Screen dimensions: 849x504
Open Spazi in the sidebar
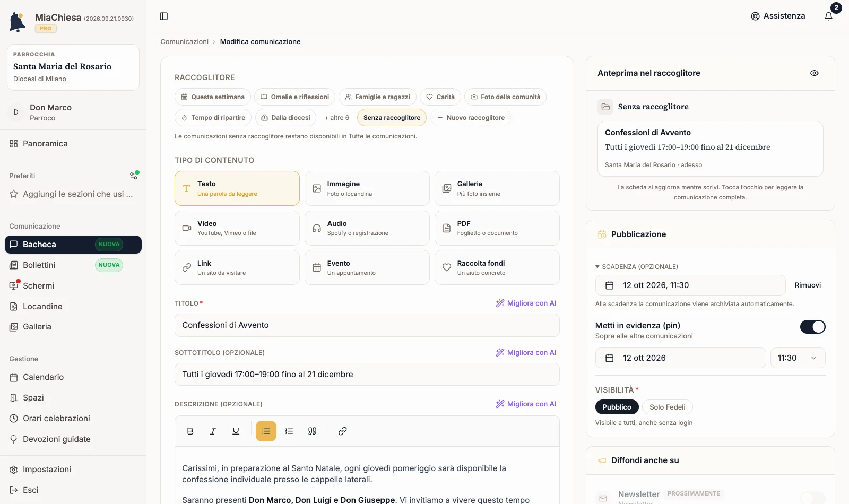[73, 398]
